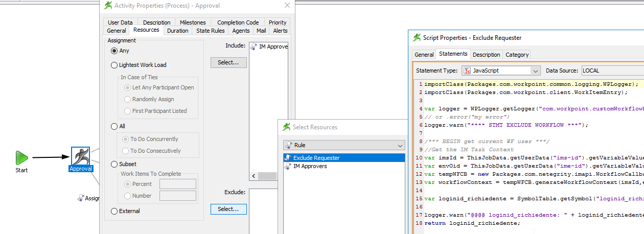Click the Percent value input field

[x=178, y=184]
